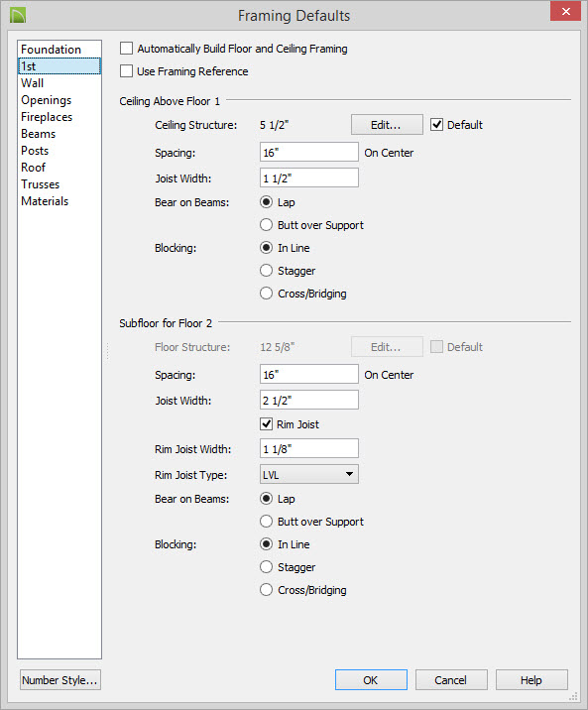Click the Help button

[x=531, y=679]
